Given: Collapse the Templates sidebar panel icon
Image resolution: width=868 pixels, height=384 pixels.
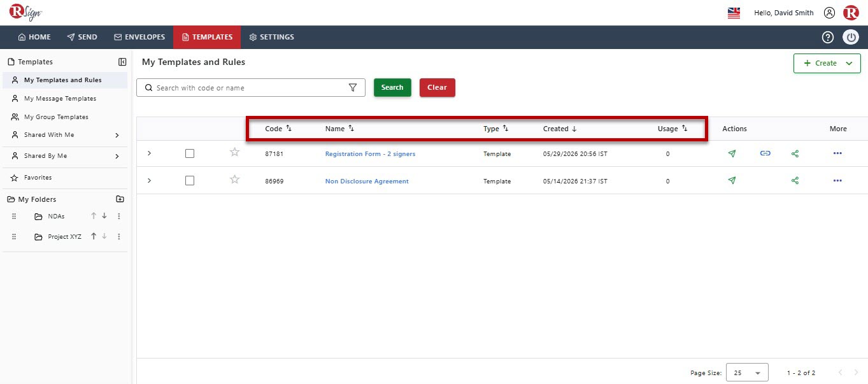Looking at the screenshot, I should [122, 62].
